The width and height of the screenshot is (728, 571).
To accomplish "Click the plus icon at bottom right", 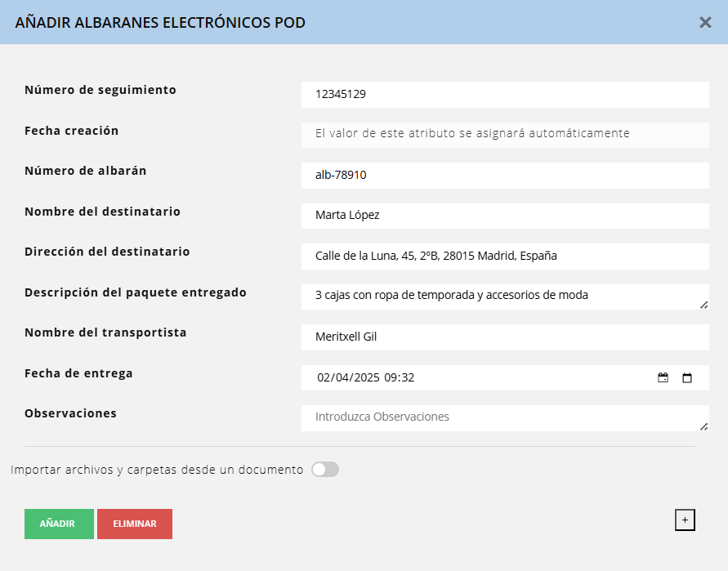I will click(x=685, y=520).
